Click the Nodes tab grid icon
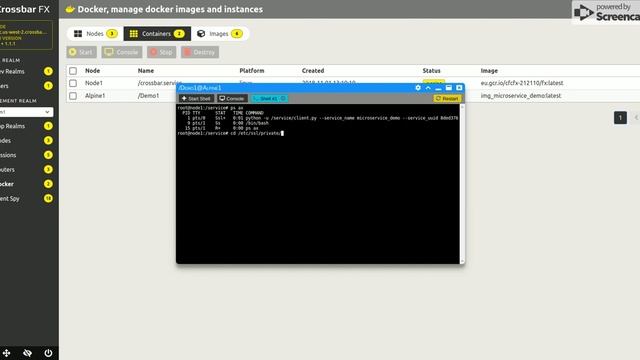The height and width of the screenshot is (360, 640). 78,33
